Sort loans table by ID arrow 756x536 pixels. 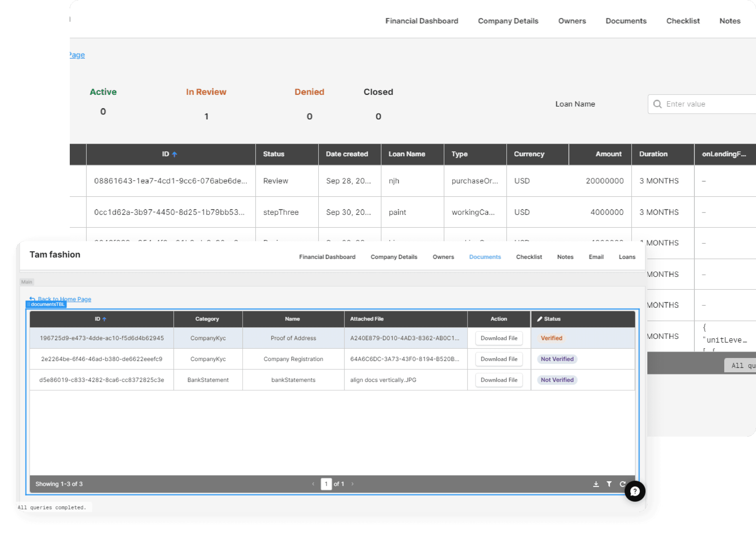(174, 154)
